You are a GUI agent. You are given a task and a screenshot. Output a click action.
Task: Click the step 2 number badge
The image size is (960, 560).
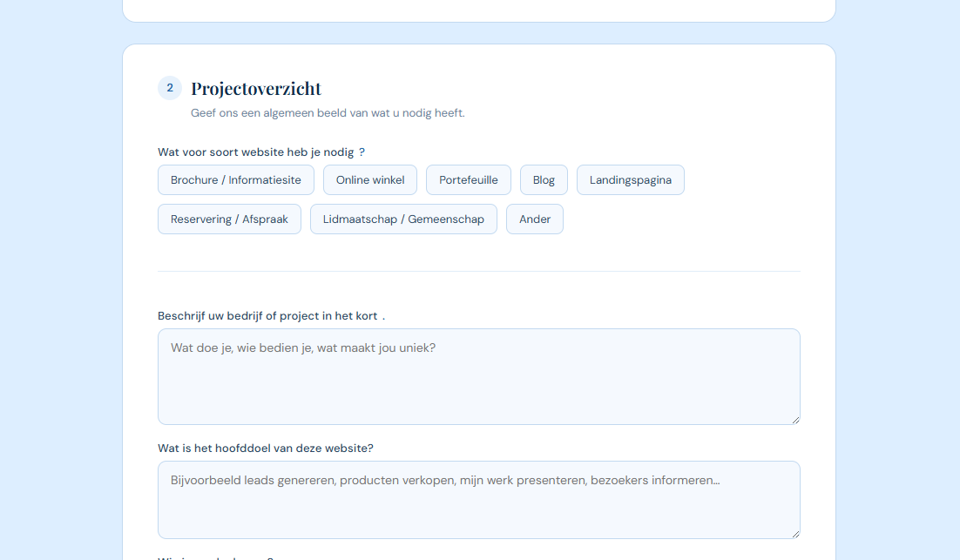[x=169, y=88]
